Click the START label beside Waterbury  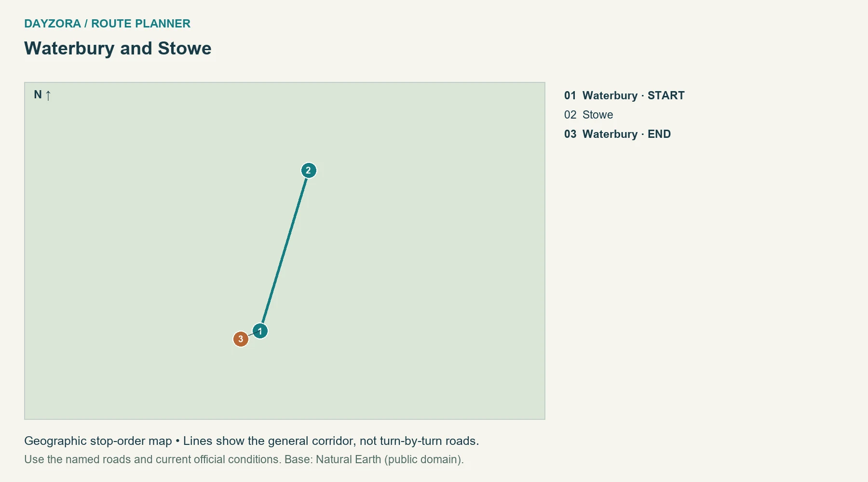(666, 95)
